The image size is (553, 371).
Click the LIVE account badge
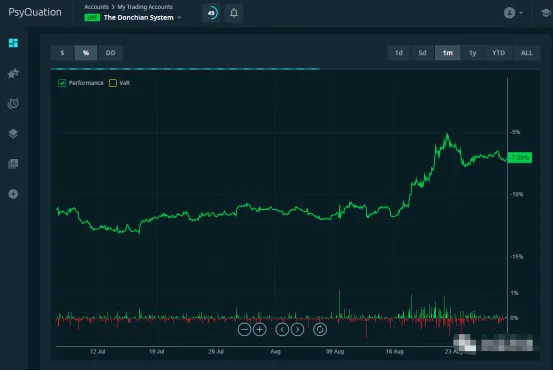92,18
